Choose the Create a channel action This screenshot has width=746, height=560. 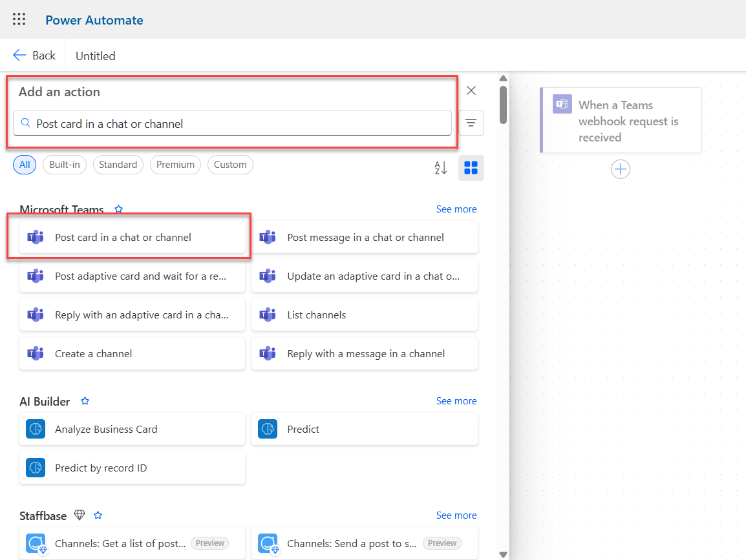coord(133,354)
